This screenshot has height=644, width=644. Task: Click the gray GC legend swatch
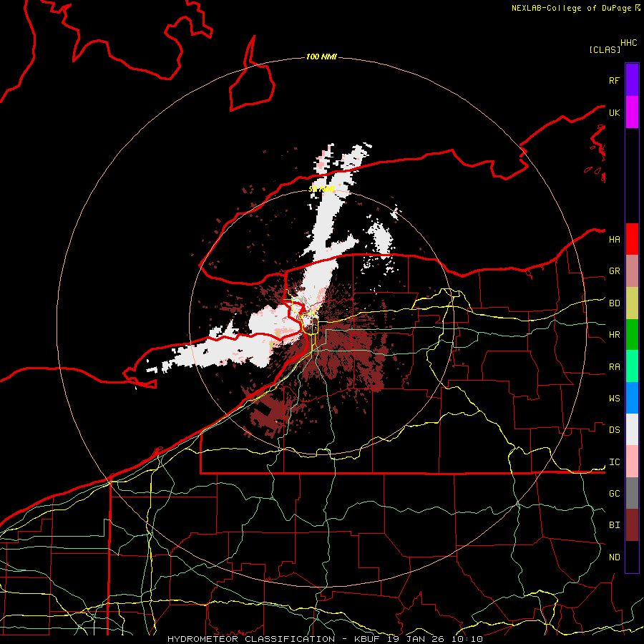(632, 493)
